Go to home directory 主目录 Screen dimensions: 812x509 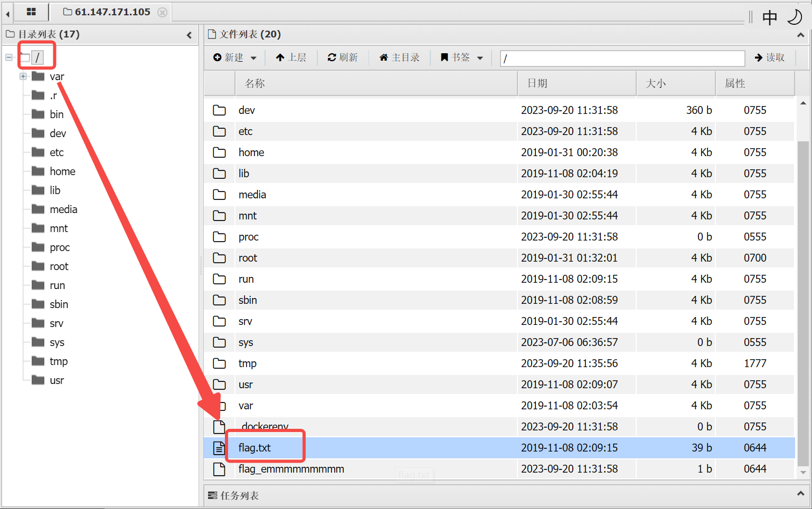click(400, 57)
